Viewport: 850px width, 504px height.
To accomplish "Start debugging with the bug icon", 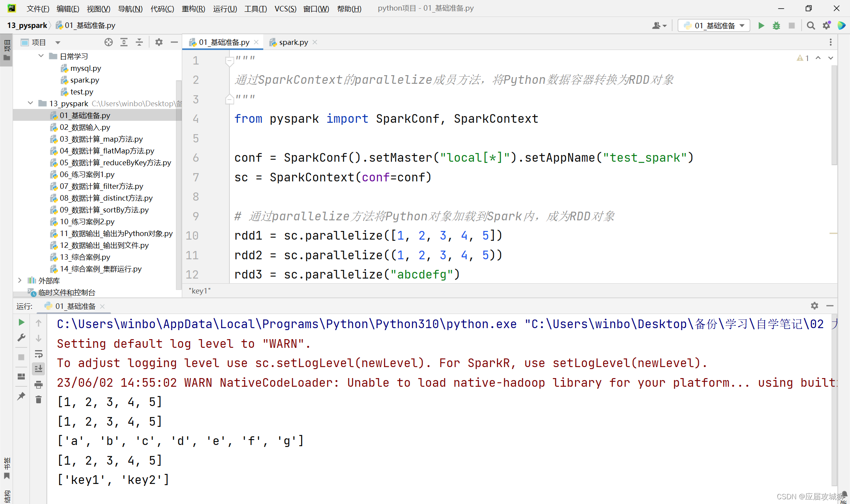I will click(776, 25).
